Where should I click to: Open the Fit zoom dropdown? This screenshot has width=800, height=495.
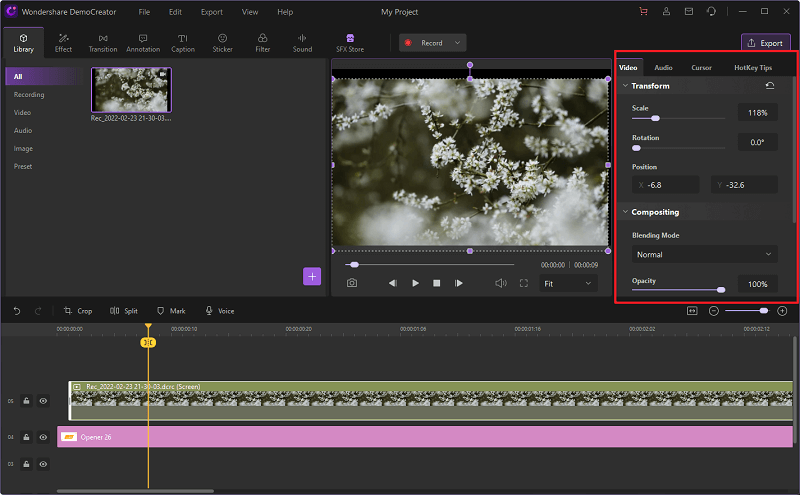coord(568,283)
